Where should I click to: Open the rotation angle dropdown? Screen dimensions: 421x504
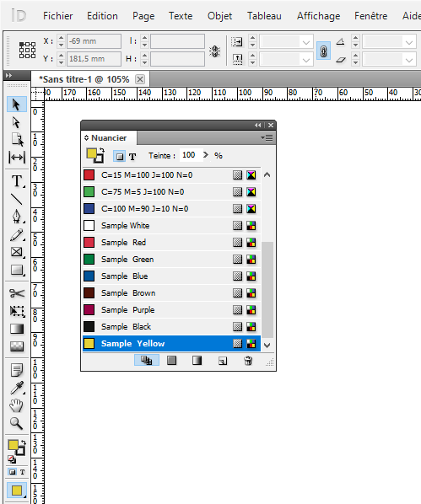point(409,42)
